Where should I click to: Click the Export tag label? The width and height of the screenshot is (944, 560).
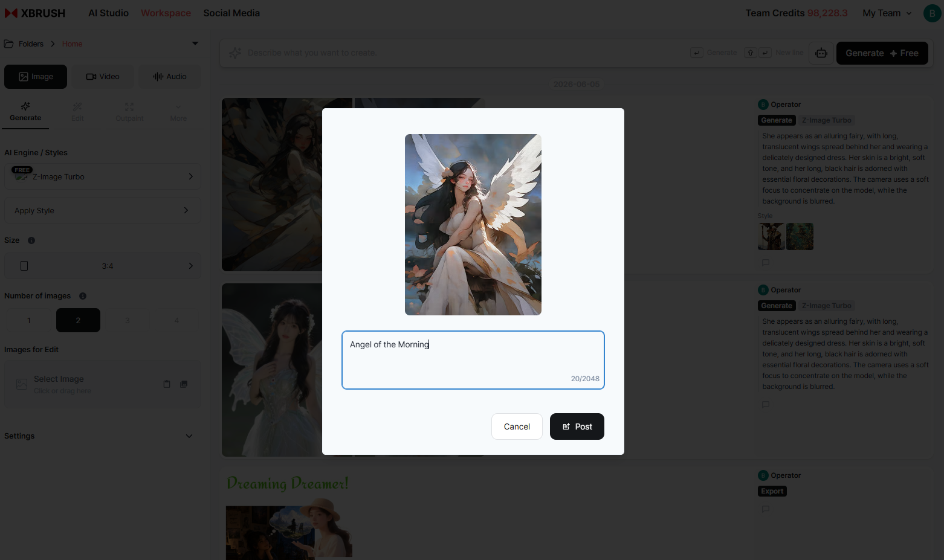coord(772,491)
